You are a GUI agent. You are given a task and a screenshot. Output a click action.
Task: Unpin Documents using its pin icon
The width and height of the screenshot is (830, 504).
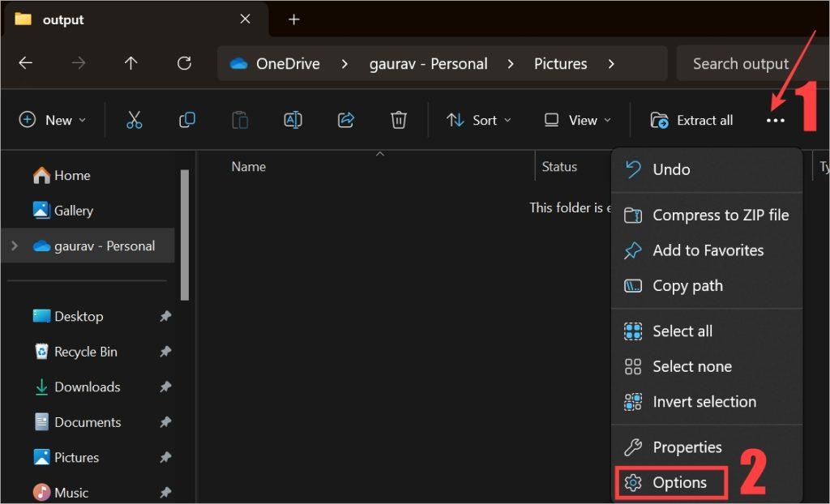coord(165,422)
